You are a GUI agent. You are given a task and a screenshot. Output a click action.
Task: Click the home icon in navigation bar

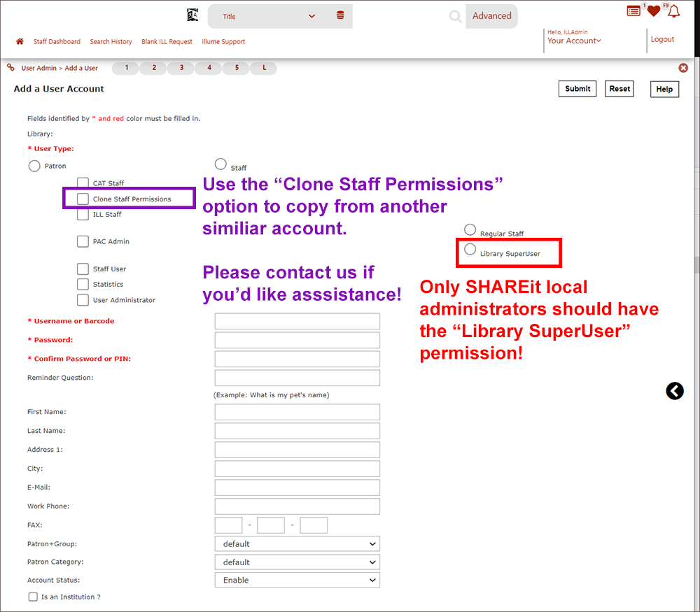pyautogui.click(x=20, y=41)
